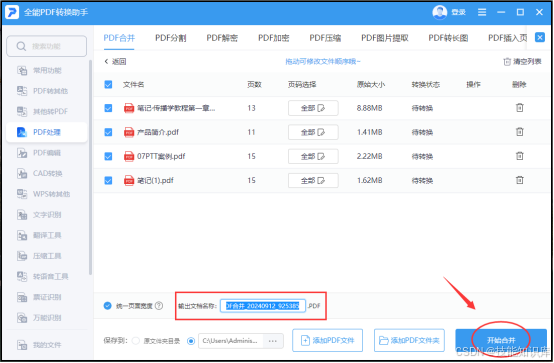Switch to the PDF转长图 tab

tap(448, 38)
